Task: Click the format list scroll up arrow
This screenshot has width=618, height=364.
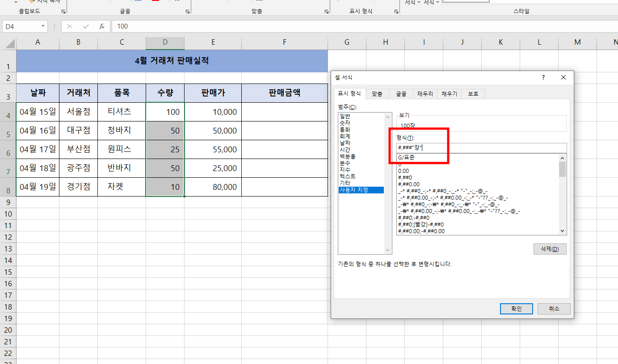Action: [x=563, y=158]
